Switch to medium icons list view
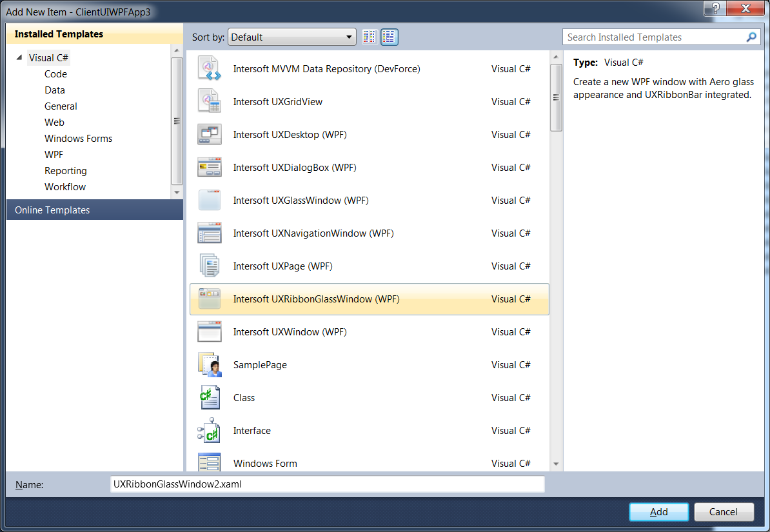The height and width of the screenshot is (532, 770). click(x=389, y=37)
